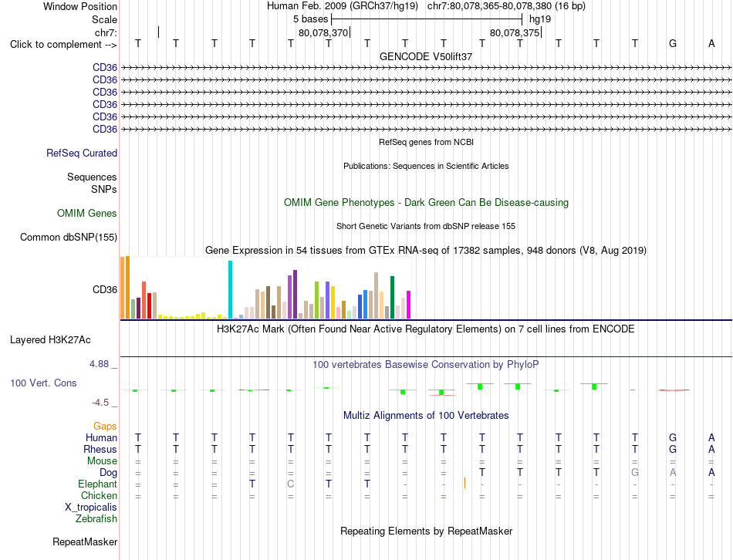Click the Mouse species label
The width and height of the screenshot is (733, 560).
point(102,461)
